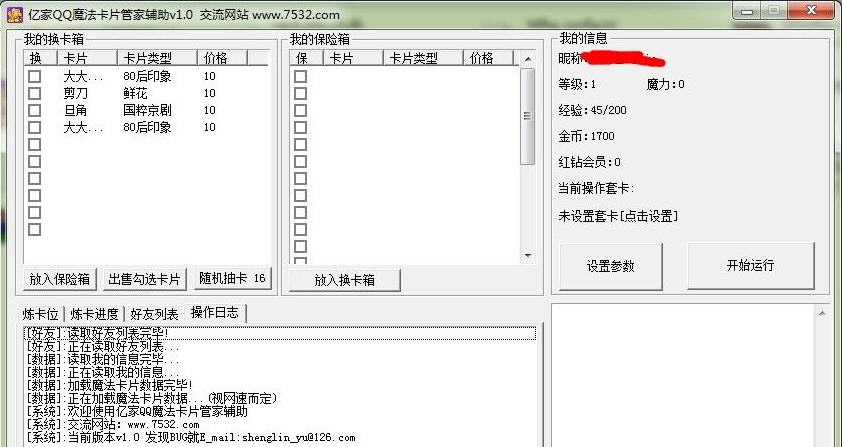842x447 pixels.
Task: Sort exchange box by 价格 column header
Action: pos(222,58)
